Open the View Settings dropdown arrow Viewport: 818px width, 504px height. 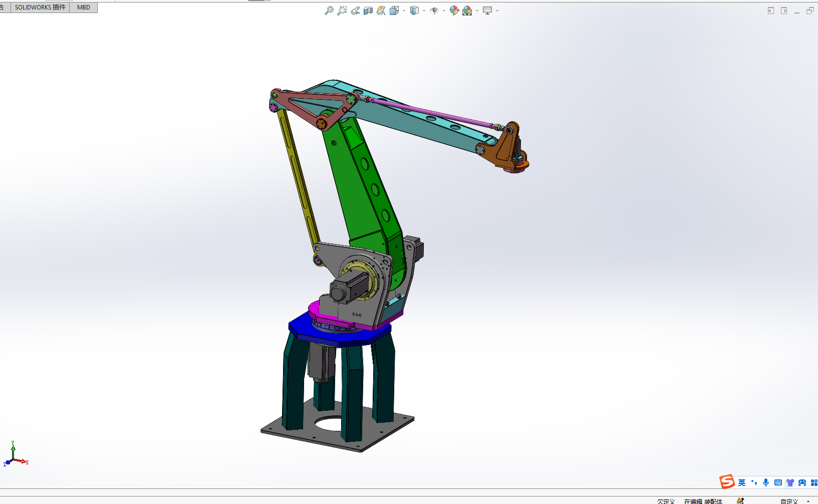(497, 11)
